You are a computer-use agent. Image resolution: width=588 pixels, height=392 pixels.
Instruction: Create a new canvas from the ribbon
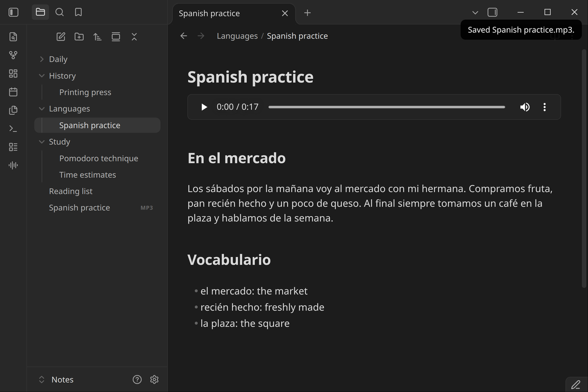click(13, 73)
